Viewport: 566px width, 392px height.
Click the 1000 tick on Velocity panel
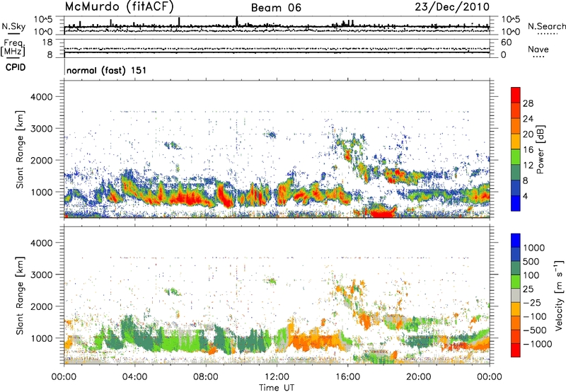[x=41, y=338]
